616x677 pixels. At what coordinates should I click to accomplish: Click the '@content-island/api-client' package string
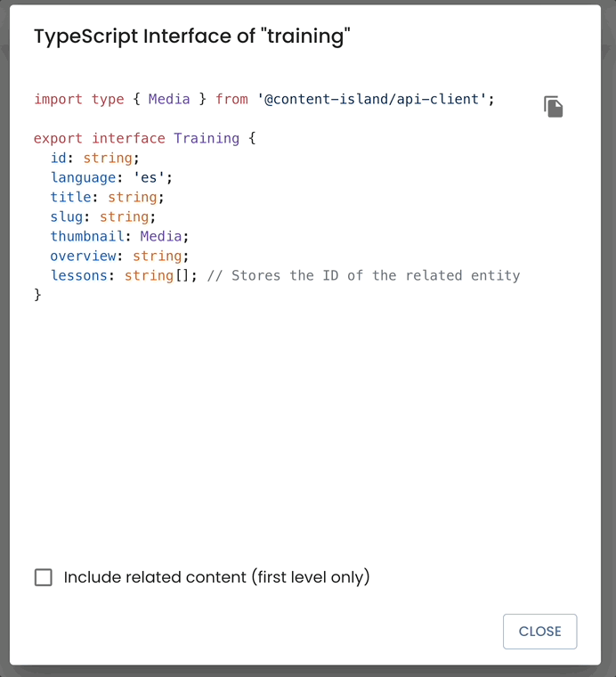371,99
